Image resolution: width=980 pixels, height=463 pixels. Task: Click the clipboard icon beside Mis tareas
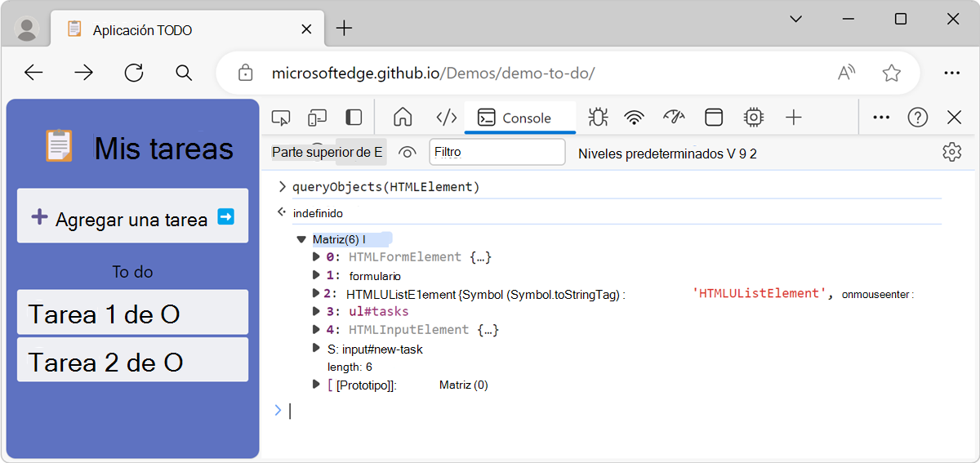(x=59, y=146)
